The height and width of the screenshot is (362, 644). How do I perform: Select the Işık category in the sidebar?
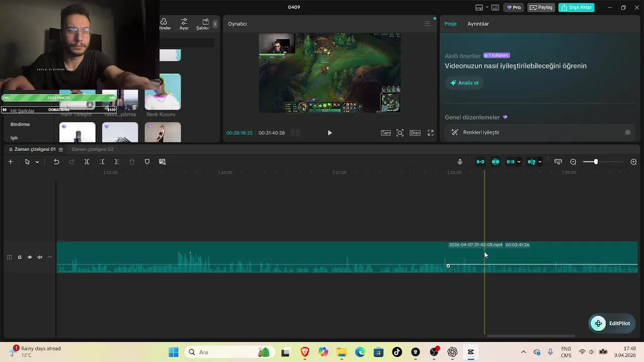tap(14, 138)
